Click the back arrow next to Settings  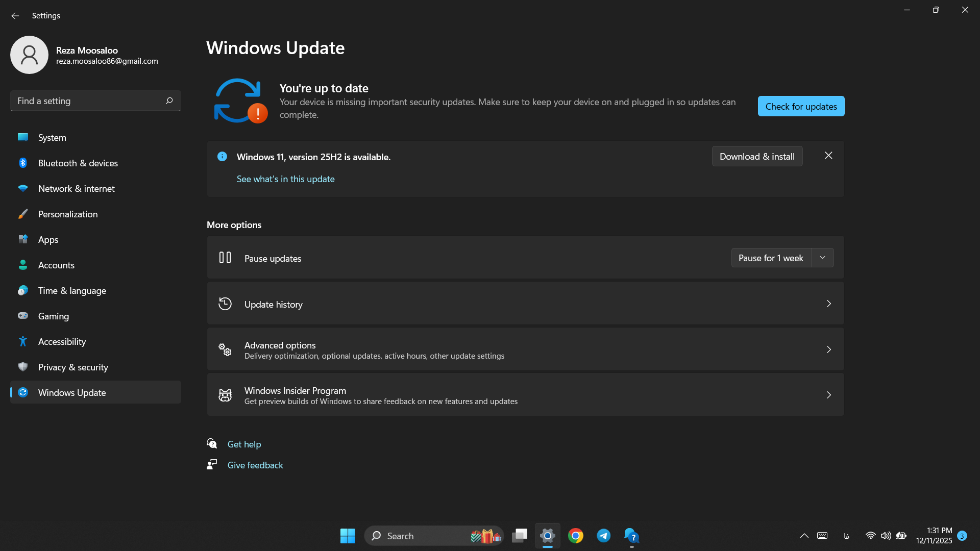(x=15, y=16)
